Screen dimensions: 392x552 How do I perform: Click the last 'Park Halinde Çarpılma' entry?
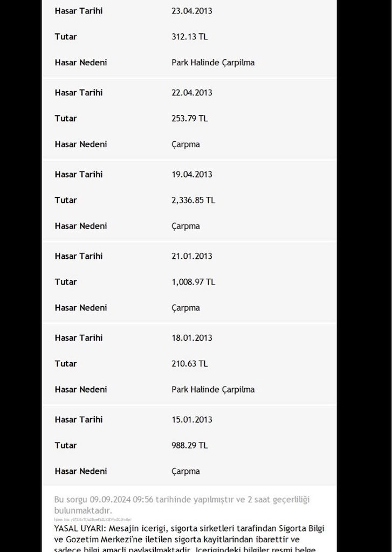coord(213,389)
